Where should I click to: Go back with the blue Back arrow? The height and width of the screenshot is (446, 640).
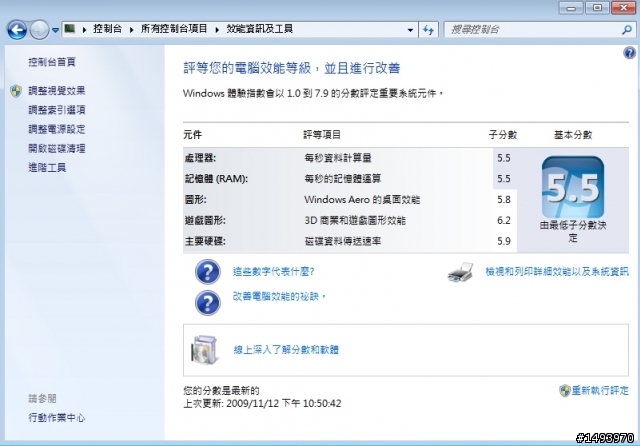tap(17, 30)
